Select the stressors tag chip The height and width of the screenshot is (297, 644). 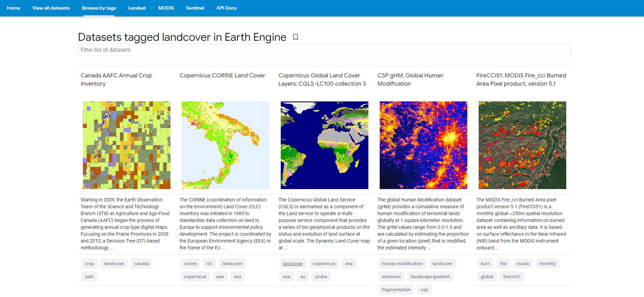tap(391, 276)
